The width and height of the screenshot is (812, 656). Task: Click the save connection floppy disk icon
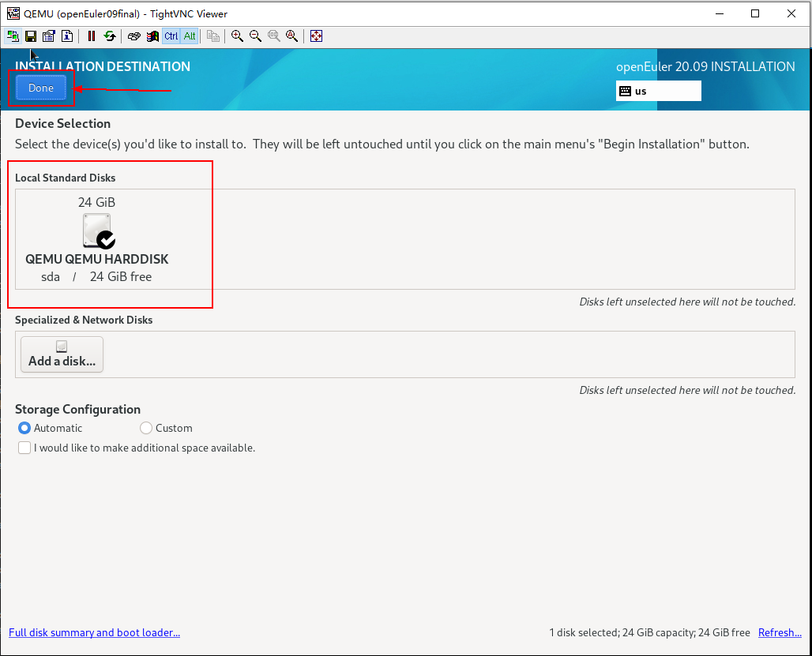pyautogui.click(x=31, y=36)
